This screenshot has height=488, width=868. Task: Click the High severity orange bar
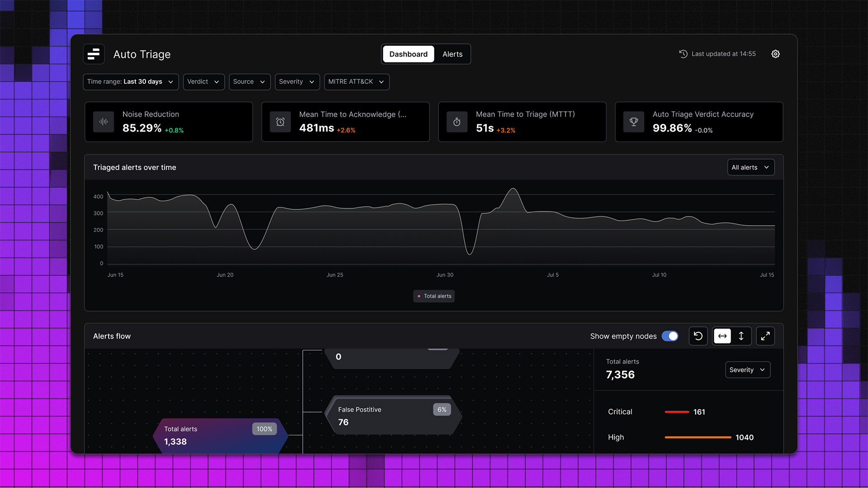(x=698, y=437)
